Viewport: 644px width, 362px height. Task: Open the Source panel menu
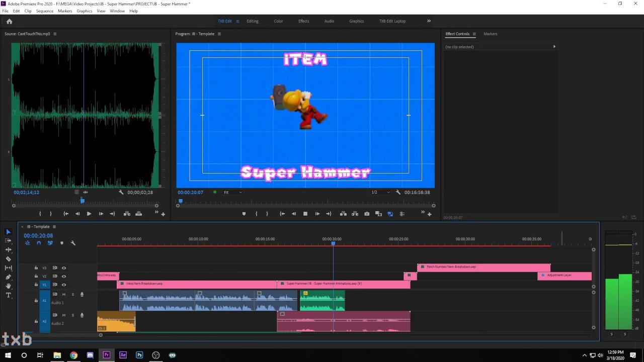(x=55, y=34)
